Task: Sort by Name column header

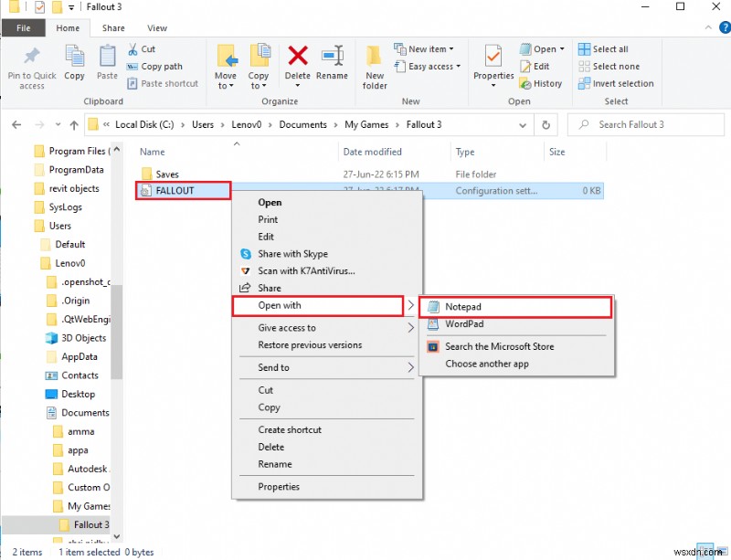Action: tap(153, 152)
